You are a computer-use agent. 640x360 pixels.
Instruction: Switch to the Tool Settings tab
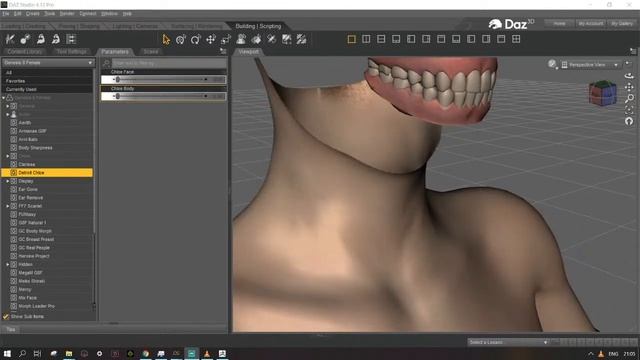coord(71,51)
